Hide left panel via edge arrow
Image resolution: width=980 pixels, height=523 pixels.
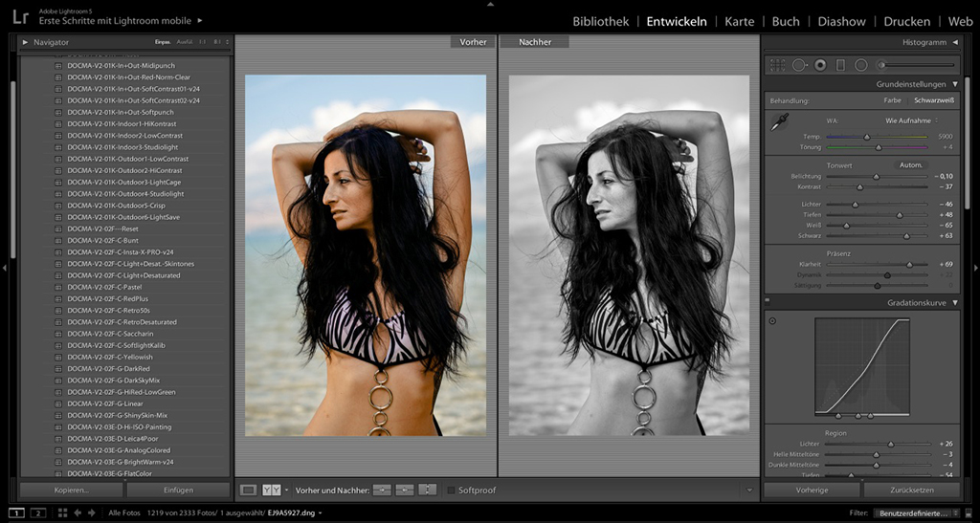[x=5, y=268]
